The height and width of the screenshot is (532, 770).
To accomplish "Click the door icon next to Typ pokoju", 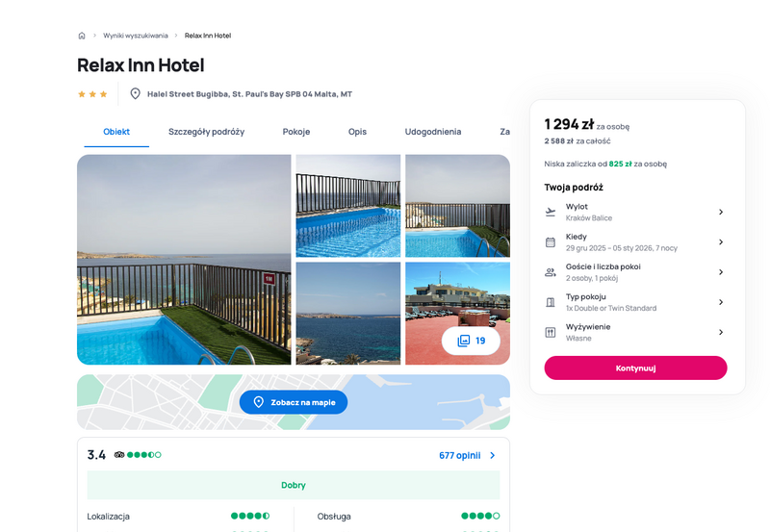I will (x=551, y=302).
